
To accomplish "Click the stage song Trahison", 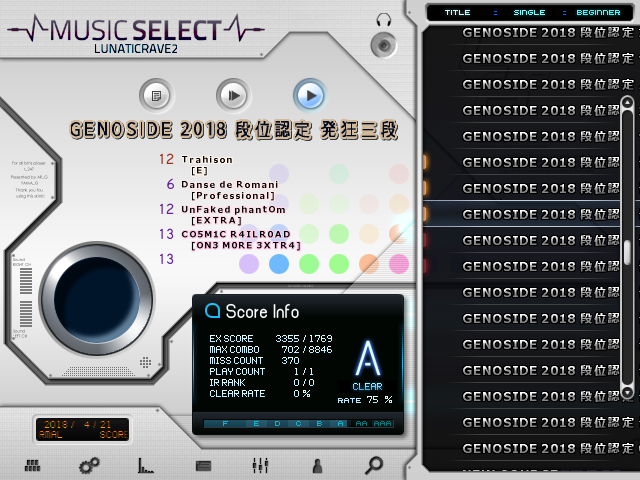I will 207,160.
